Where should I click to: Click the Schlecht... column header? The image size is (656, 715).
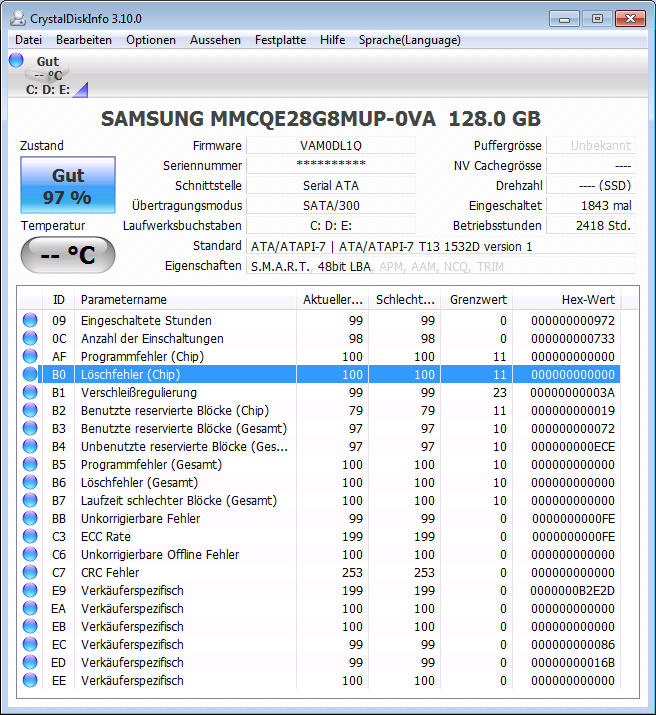tap(405, 300)
